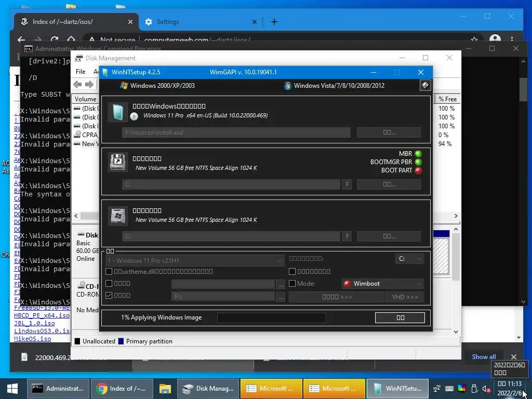The height and width of the screenshot is (399, 532).
Task: Expand the VHD >>> options
Action: 405,297
